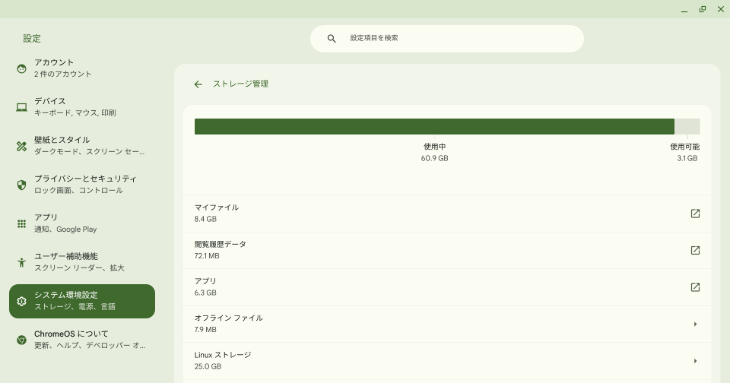Click the 使用中 60.9 GB label
Screen dimensions: 730x383
coord(434,152)
